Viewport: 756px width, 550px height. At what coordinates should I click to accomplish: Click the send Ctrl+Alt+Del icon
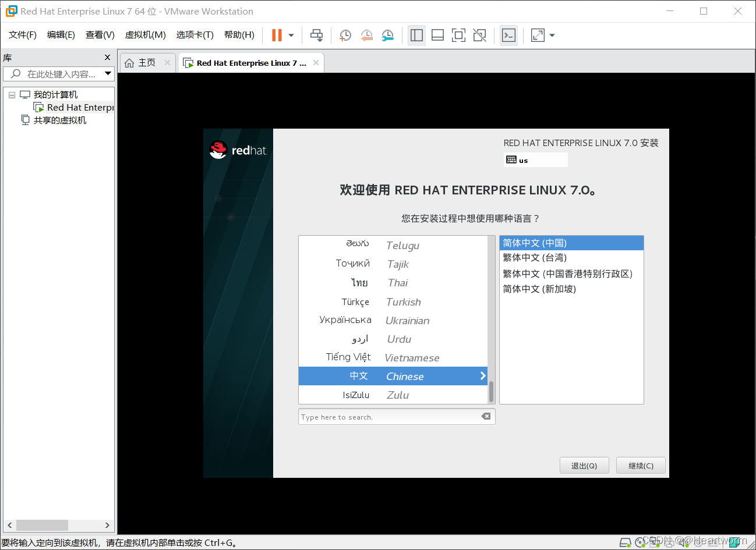click(x=316, y=36)
